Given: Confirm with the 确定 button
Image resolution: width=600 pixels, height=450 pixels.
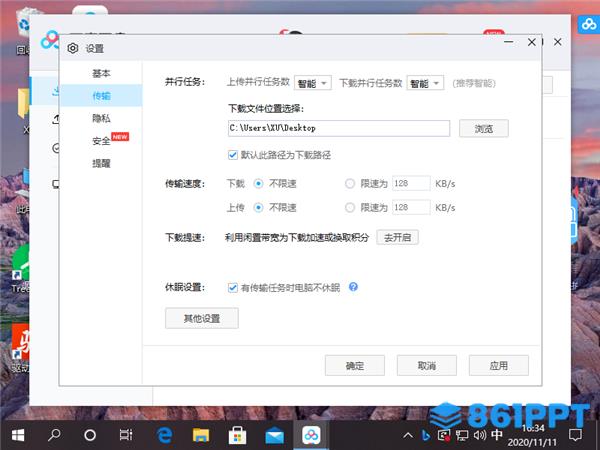Looking at the screenshot, I should point(355,365).
